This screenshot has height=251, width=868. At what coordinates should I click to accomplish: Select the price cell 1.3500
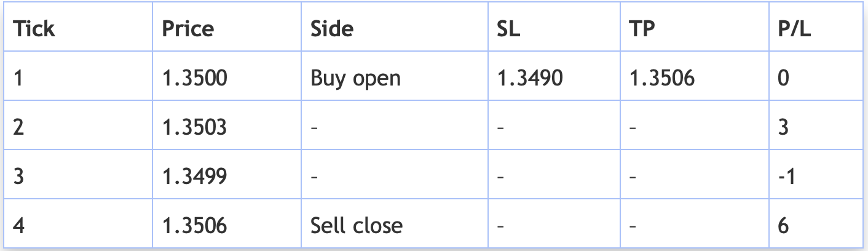(x=194, y=78)
